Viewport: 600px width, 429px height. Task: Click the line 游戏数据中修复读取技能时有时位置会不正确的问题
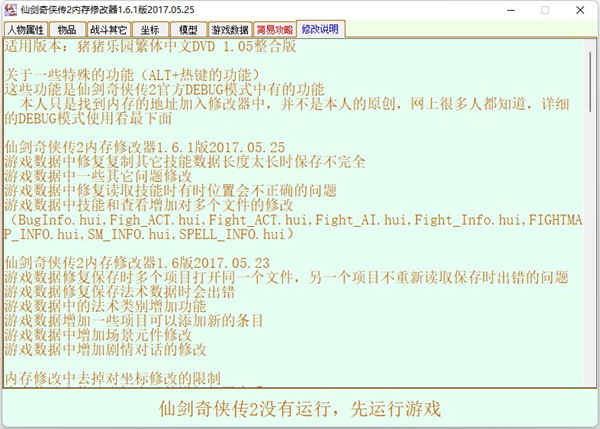click(171, 191)
